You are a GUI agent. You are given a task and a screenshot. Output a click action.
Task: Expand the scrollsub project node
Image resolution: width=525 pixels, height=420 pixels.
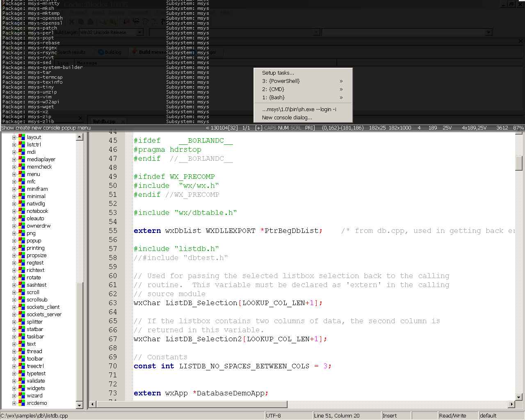click(14, 300)
